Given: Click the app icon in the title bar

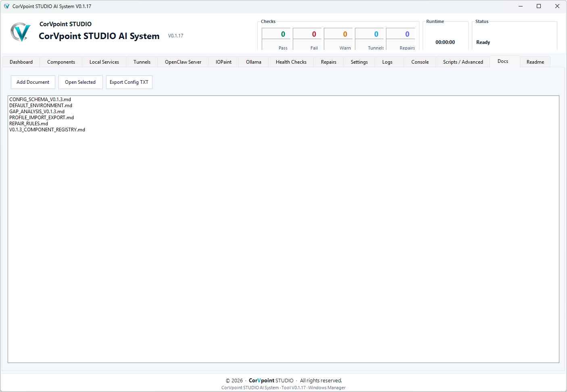Looking at the screenshot, I should (6, 6).
